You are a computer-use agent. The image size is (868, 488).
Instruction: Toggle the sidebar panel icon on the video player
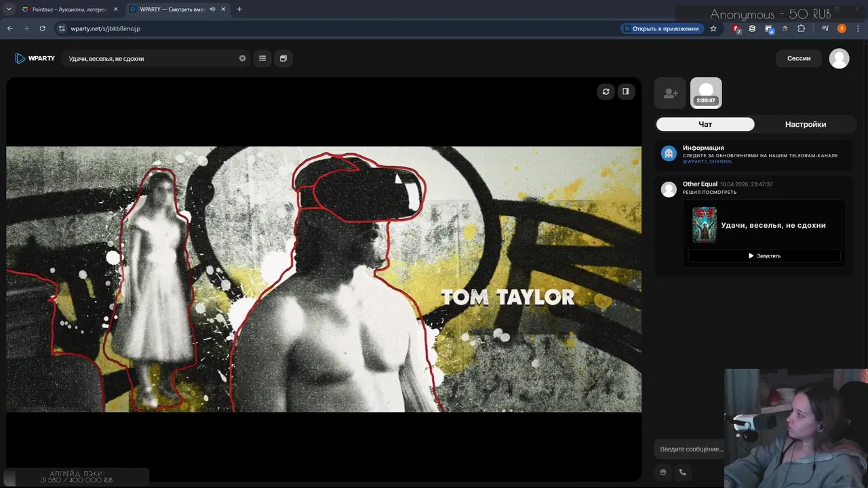point(626,91)
